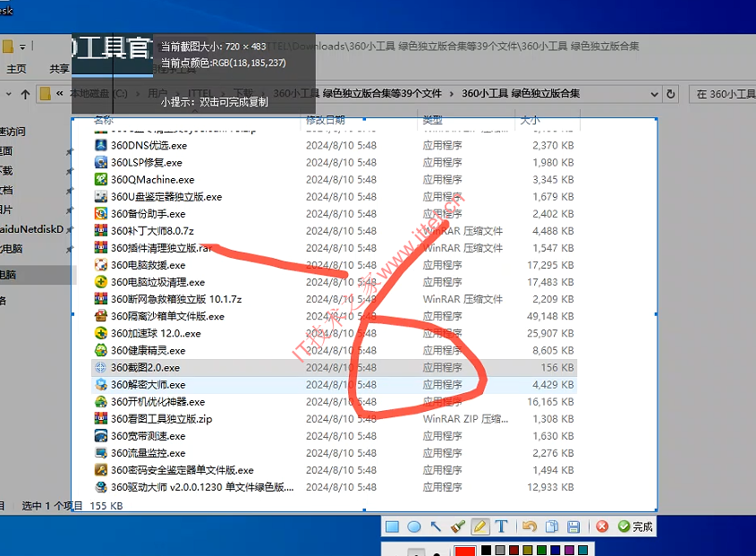Screen dimensions: 756x556
Task: Save the screenshot to a file
Action: 573,526
